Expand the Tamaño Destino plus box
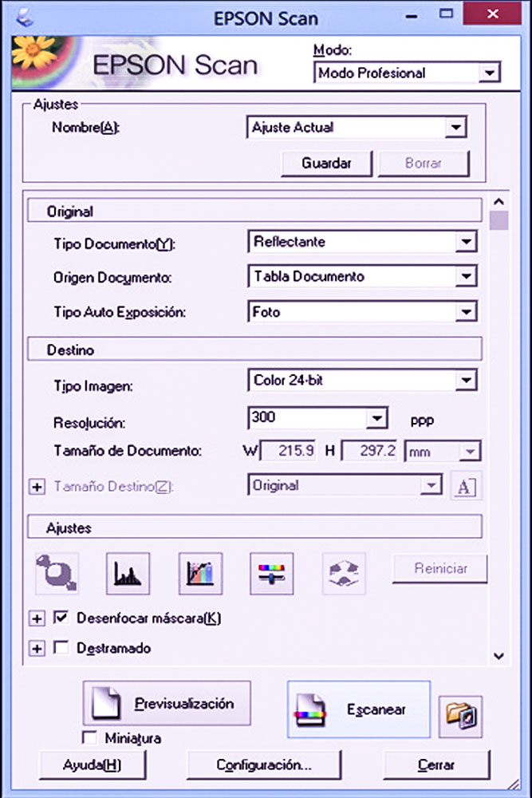 (37, 487)
